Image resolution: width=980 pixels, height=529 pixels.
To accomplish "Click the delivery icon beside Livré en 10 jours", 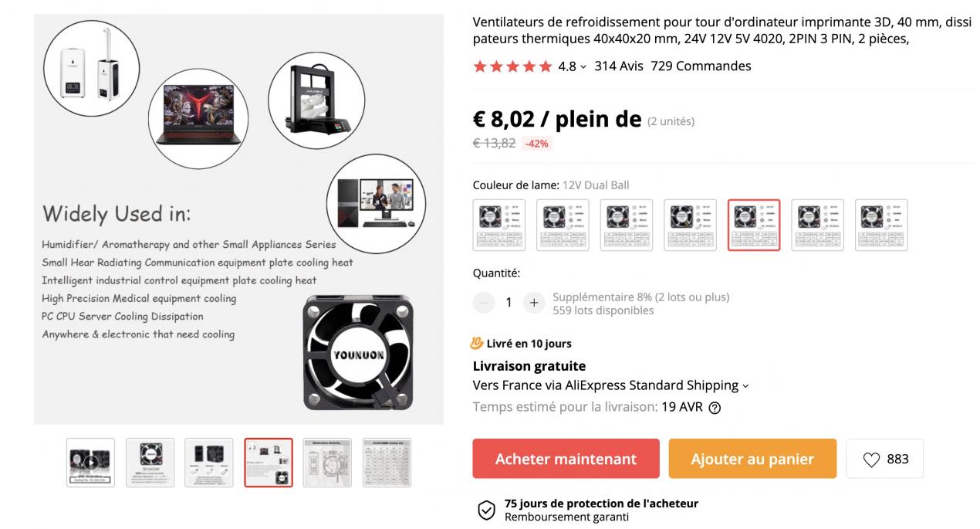I will point(478,344).
